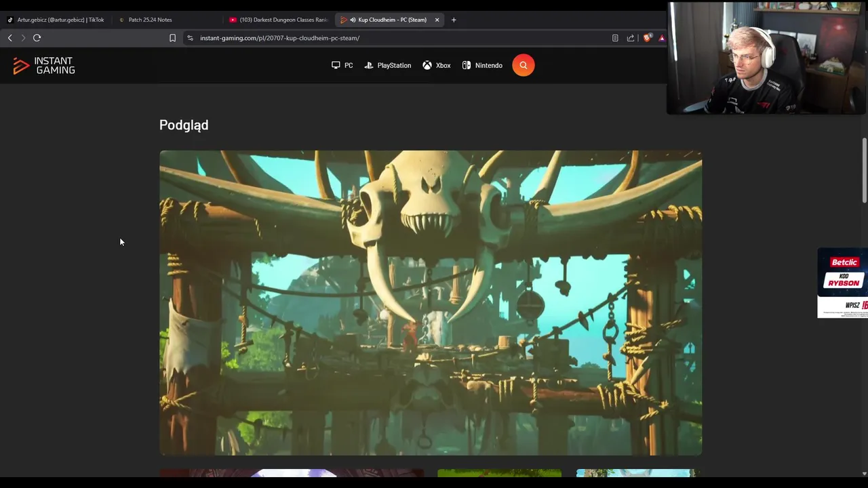Play the Cloudheim preview video
868x488 pixels.
[x=431, y=303]
